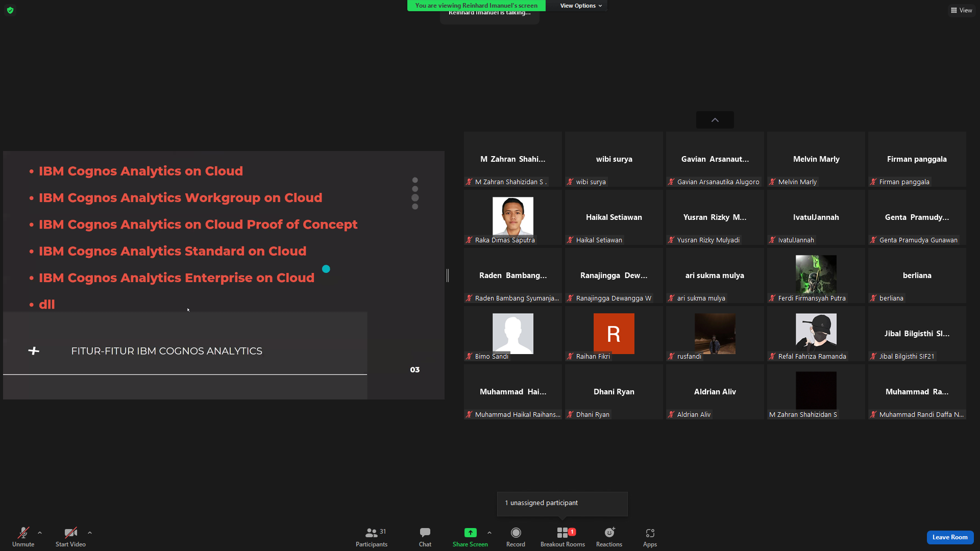Select the Firman panggala participant tile
This screenshot has height=551, width=980.
[x=917, y=159]
